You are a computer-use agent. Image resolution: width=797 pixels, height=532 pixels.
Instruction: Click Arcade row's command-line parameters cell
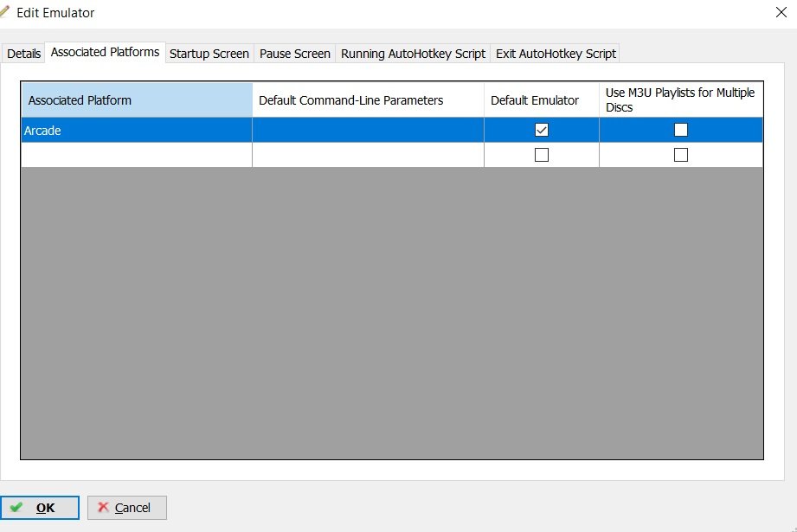pyautogui.click(x=368, y=130)
